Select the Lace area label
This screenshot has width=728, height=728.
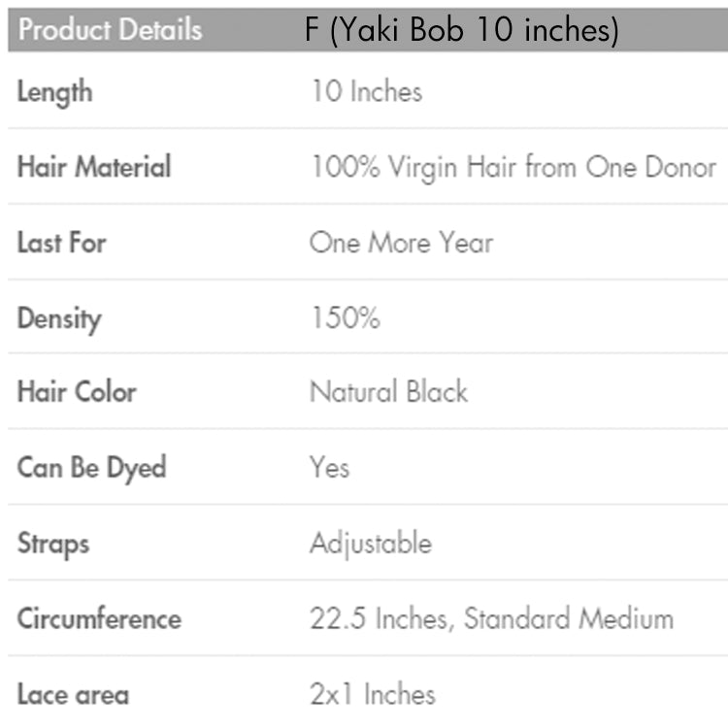pyautogui.click(x=73, y=694)
